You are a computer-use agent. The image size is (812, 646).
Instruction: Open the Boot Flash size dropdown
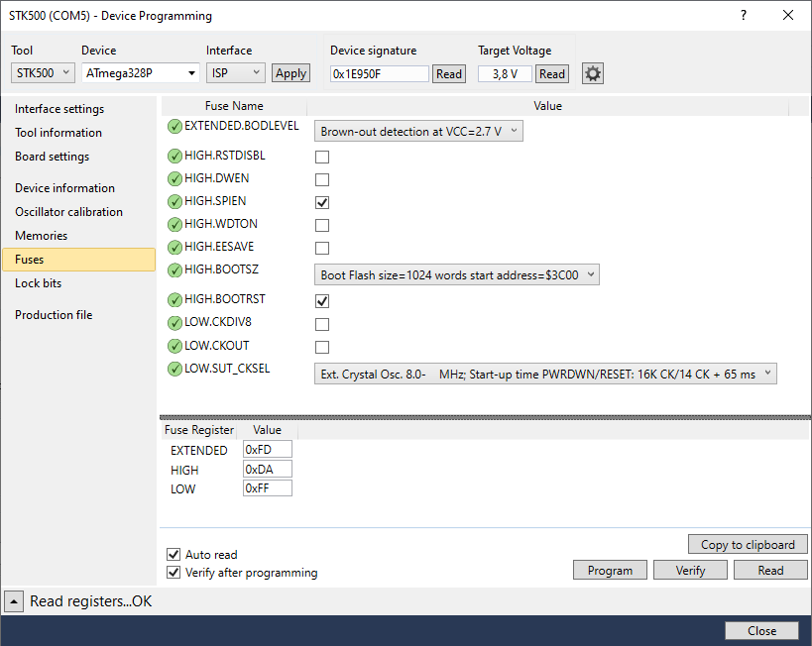coord(457,274)
